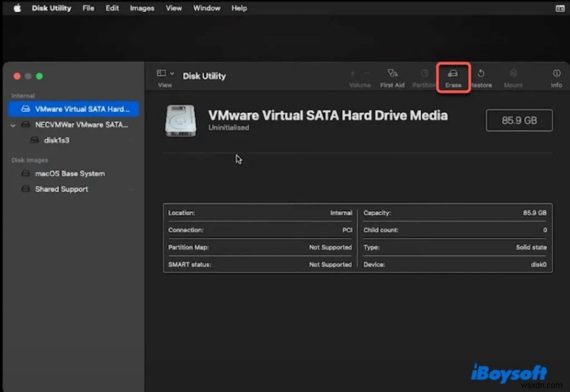Click the Type Solid state value

531,247
